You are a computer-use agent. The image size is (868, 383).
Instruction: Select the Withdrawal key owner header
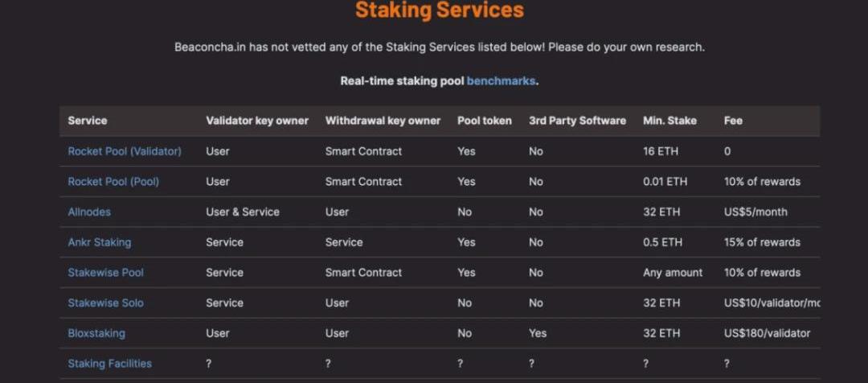[x=383, y=121]
